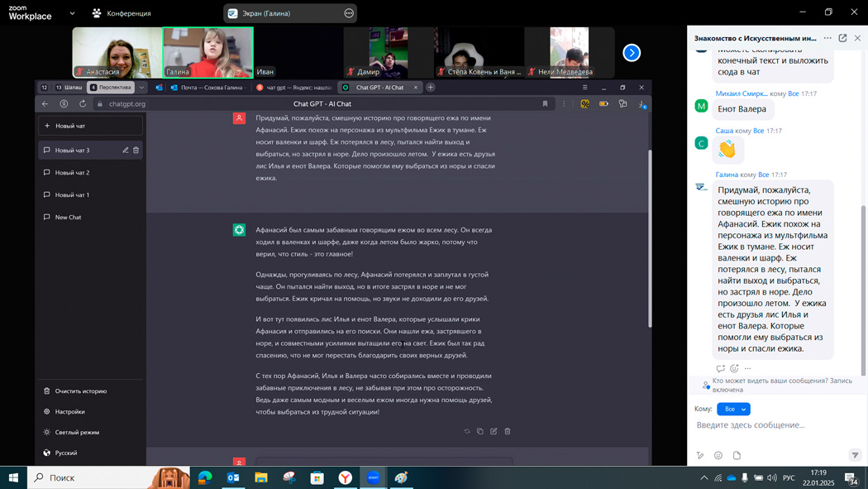Open Новый чат 2 conversation
The height and width of the screenshot is (489, 868).
pos(90,172)
